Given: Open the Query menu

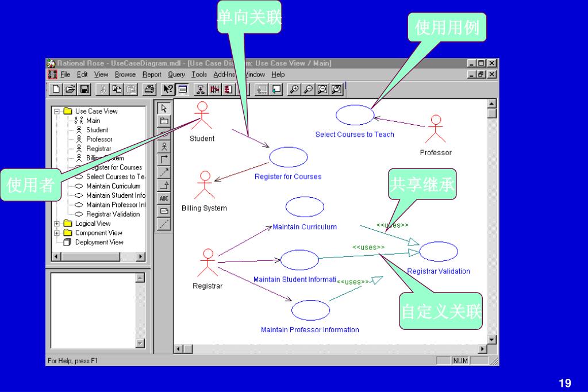Looking at the screenshot, I should click(x=176, y=74).
